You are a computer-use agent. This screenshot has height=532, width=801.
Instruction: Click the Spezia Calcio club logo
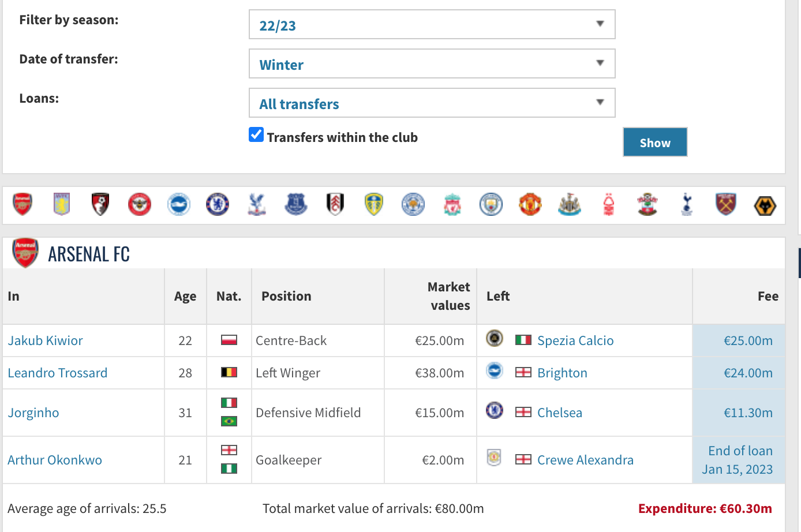click(495, 339)
